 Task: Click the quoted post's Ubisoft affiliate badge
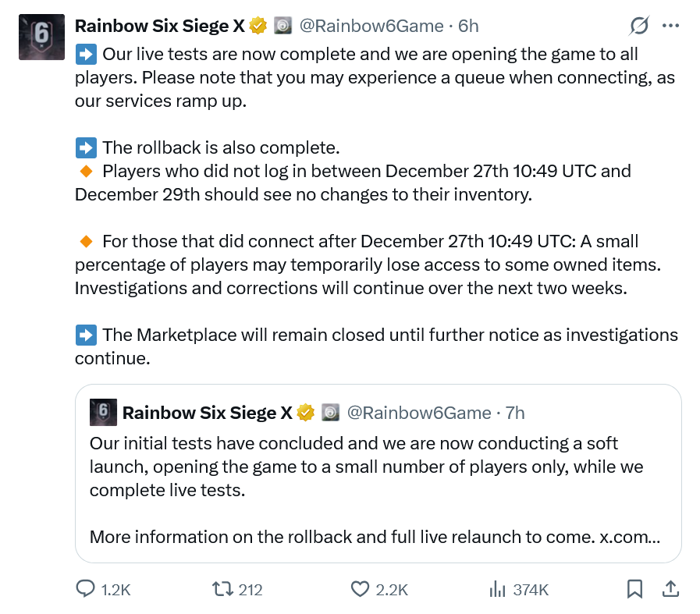click(331, 413)
